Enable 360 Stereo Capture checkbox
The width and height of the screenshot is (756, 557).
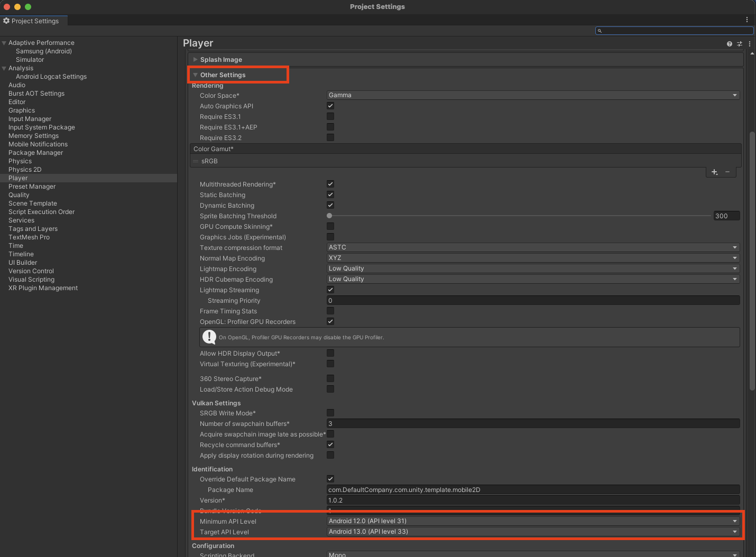330,378
